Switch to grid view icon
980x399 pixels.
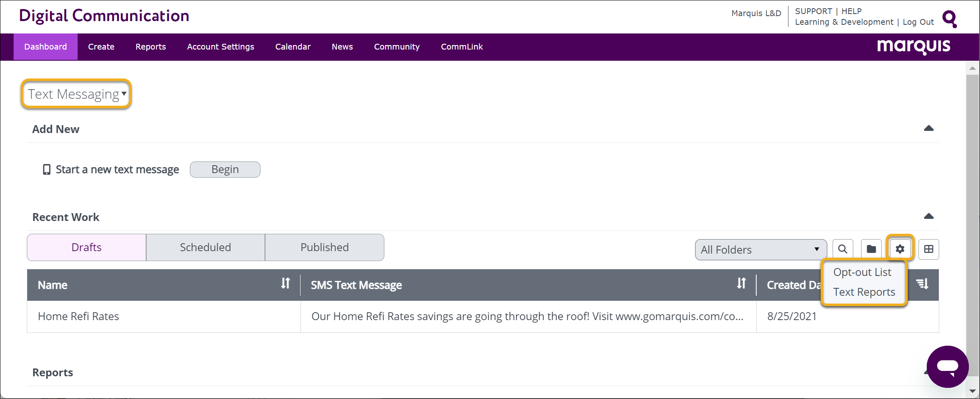click(x=928, y=249)
